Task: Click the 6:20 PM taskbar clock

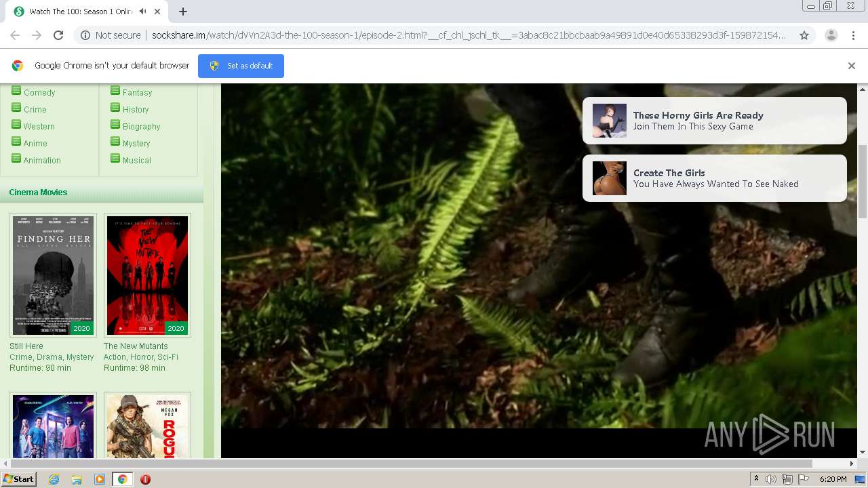Action: tap(833, 479)
